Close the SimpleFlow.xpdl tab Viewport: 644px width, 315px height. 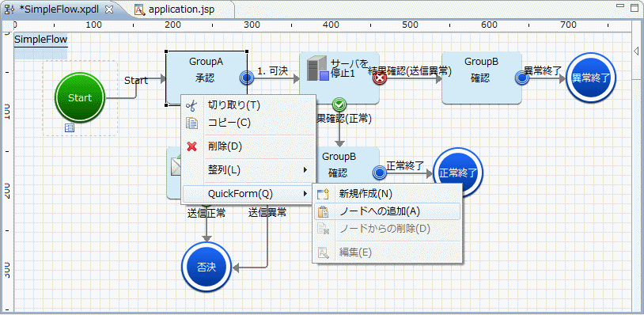(x=109, y=9)
